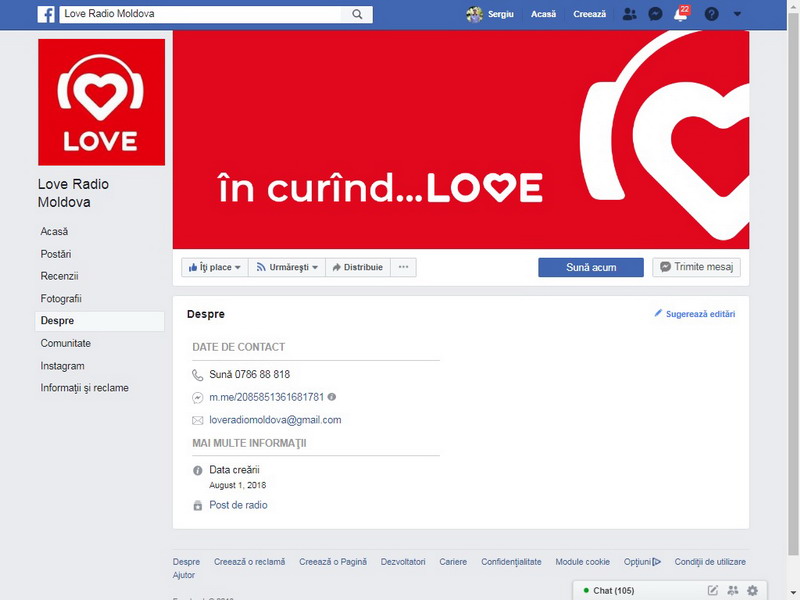This screenshot has height=600, width=800.
Task: Open the Messenger icon in top bar
Action: [x=655, y=14]
